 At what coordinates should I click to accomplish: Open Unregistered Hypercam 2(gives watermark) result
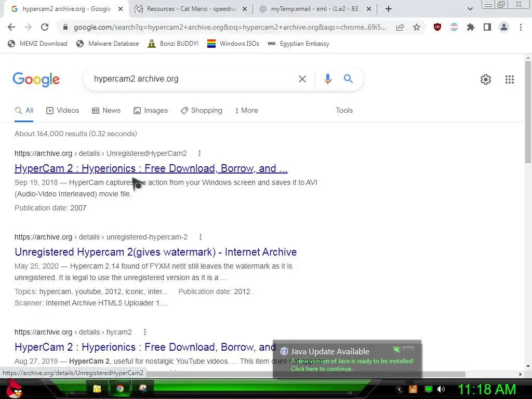156,252
